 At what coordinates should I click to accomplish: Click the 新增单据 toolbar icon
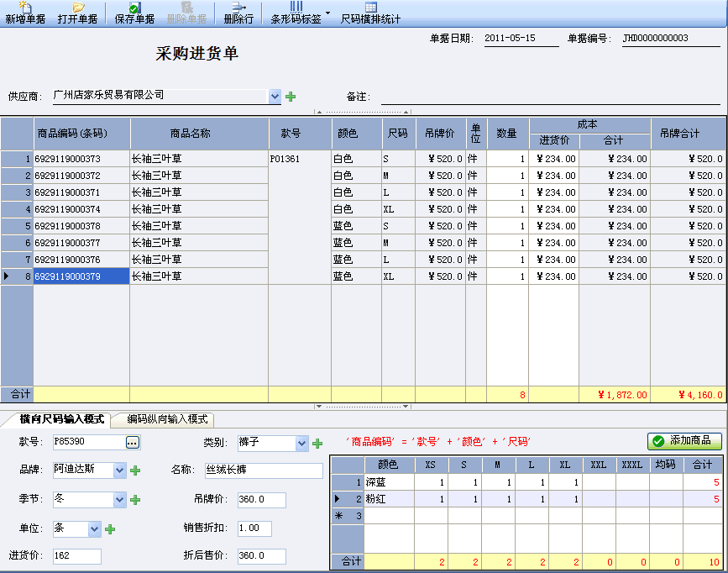[x=25, y=13]
